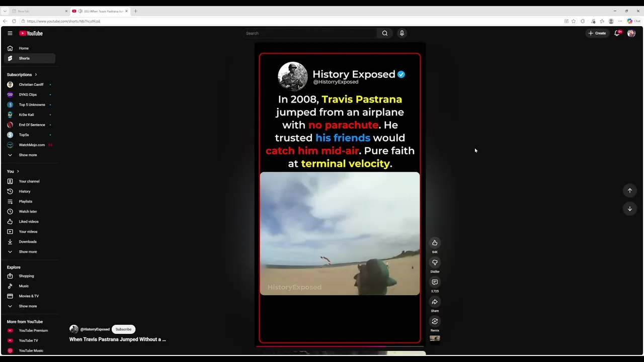Remix this Short
The image size is (644, 362).
pyautogui.click(x=435, y=321)
